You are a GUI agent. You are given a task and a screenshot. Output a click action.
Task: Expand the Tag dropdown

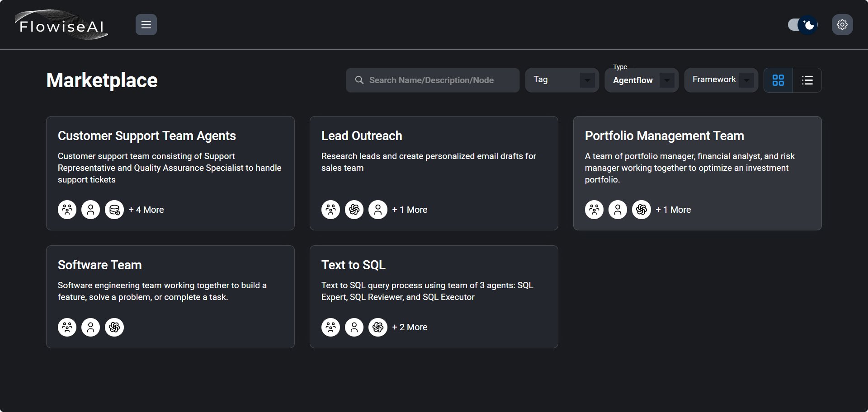[562, 80]
